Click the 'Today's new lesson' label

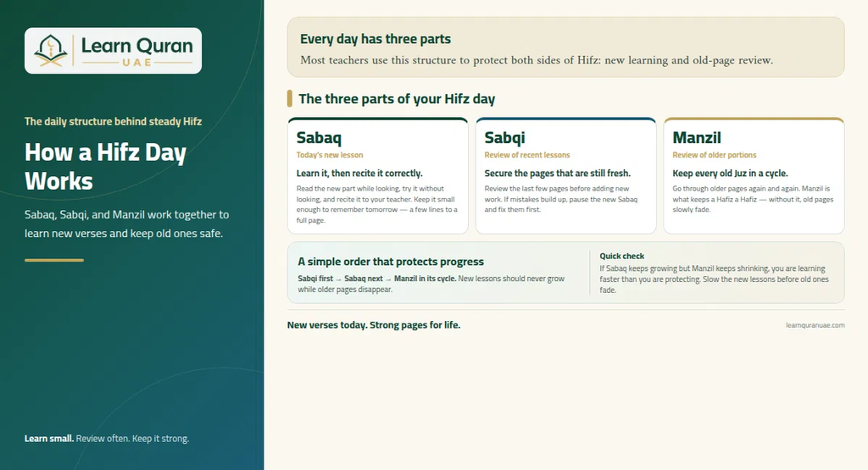(x=330, y=155)
